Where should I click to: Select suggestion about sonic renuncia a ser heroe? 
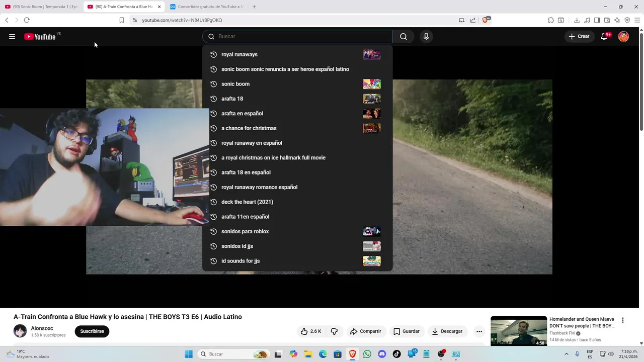click(297, 69)
